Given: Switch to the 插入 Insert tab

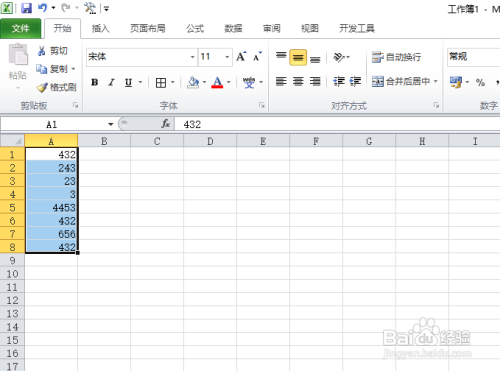Looking at the screenshot, I should click(101, 29).
